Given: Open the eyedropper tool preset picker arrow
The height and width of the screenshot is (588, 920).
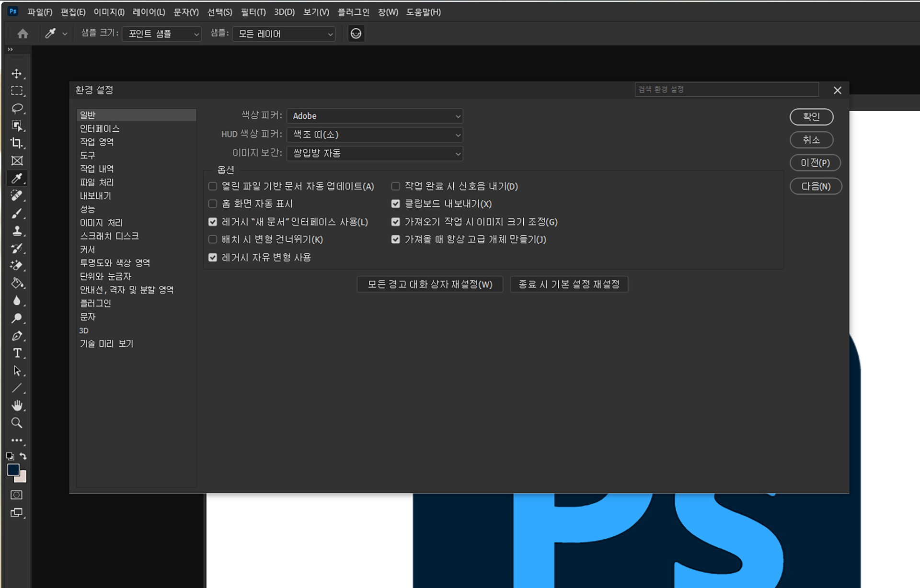Looking at the screenshot, I should click(65, 34).
